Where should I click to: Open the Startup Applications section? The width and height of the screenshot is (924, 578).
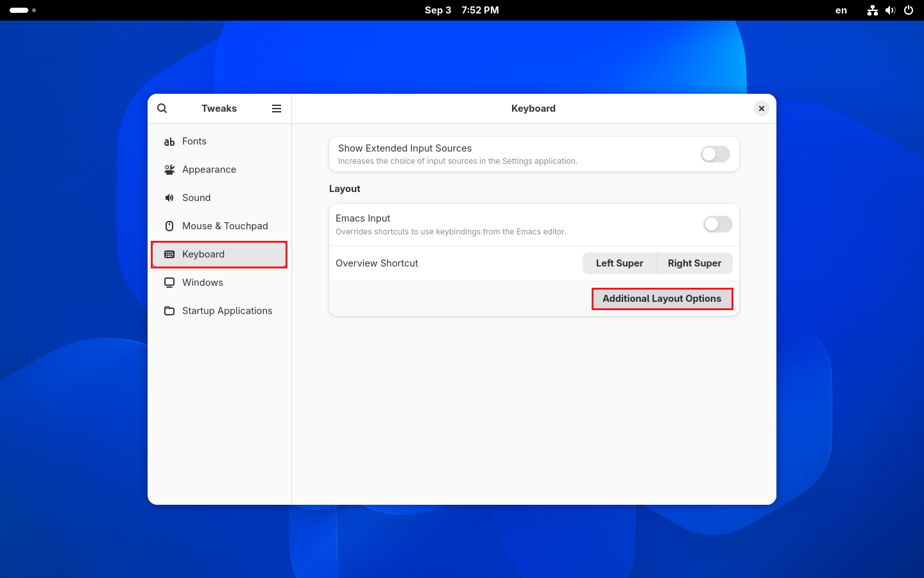coord(219,311)
